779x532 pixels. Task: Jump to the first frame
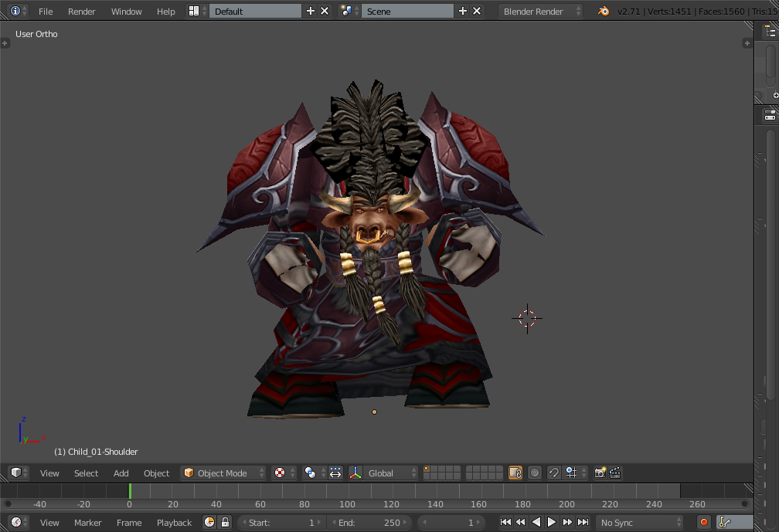coord(505,522)
